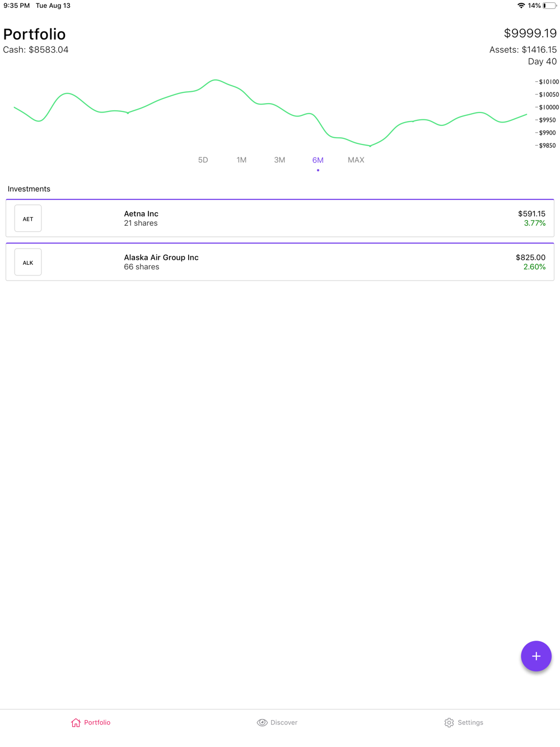560x747 pixels.
Task: Tap Alaska Air's $825.00 value
Action: [530, 258]
